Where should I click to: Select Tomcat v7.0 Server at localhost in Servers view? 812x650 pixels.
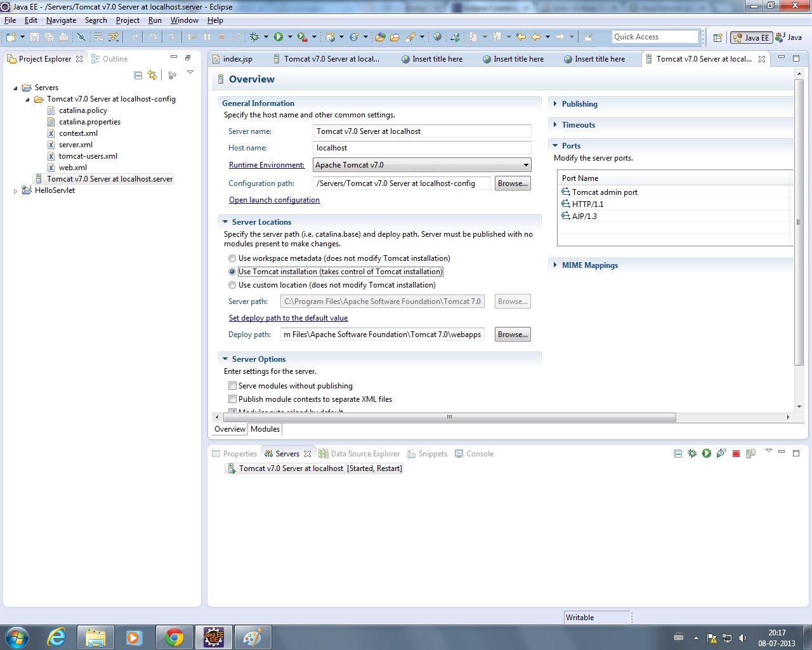[315, 468]
